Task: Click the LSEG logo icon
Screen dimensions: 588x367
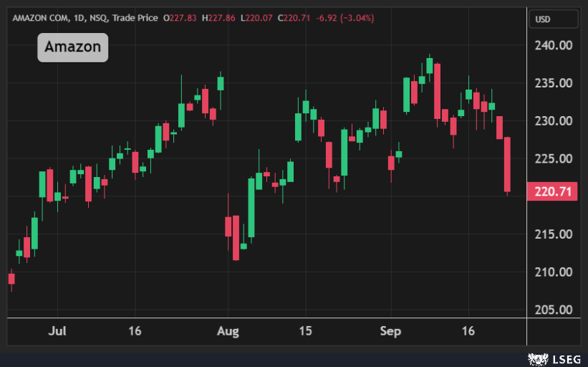Action: coord(537,358)
